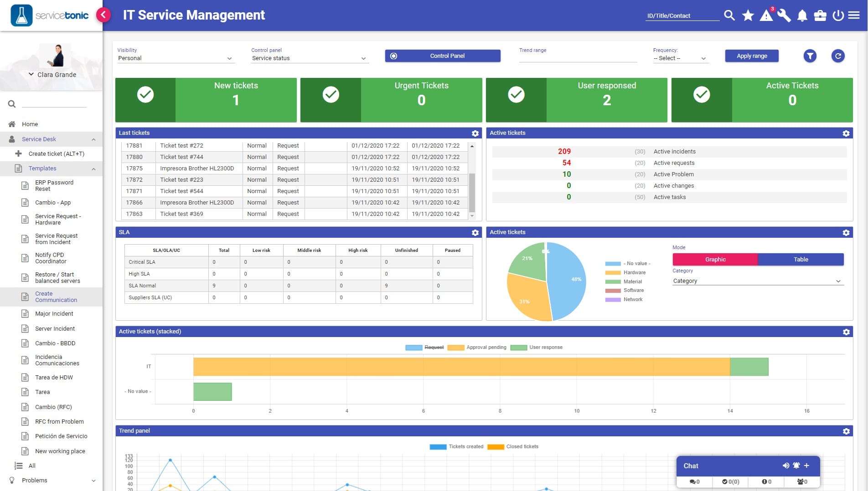The width and height of the screenshot is (868, 491).
Task: Open the Visibility dropdown set to Personal
Action: coord(175,58)
